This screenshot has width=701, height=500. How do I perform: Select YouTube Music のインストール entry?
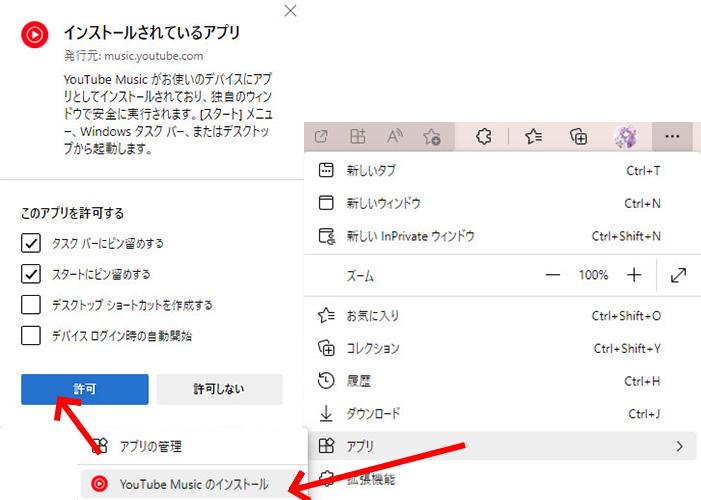193,484
